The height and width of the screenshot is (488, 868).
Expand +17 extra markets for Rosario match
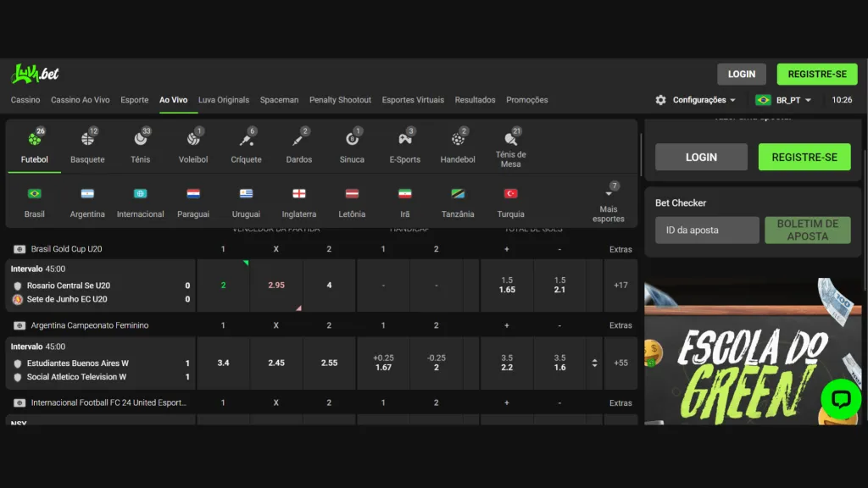click(x=620, y=285)
